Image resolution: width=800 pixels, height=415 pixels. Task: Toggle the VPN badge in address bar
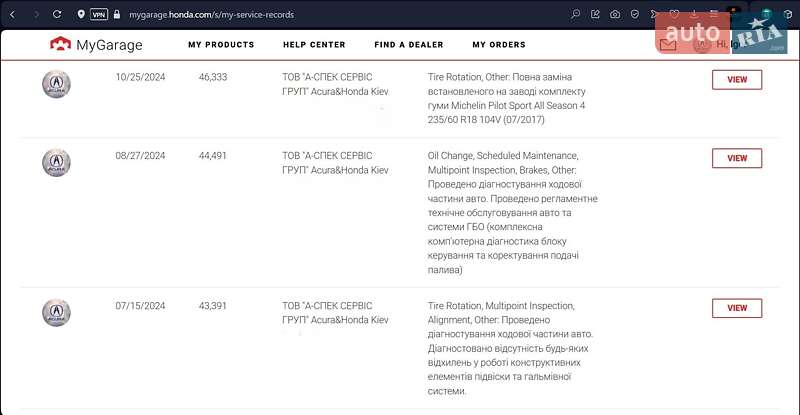click(x=99, y=15)
